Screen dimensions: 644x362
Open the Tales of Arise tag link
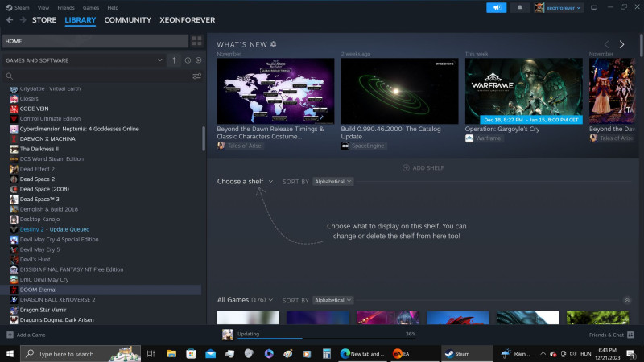click(x=240, y=146)
